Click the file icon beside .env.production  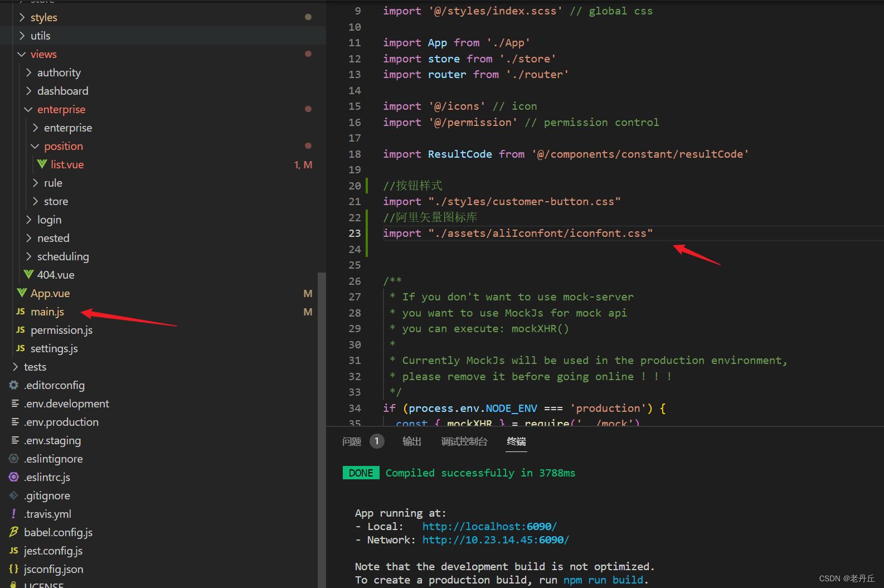coord(15,422)
